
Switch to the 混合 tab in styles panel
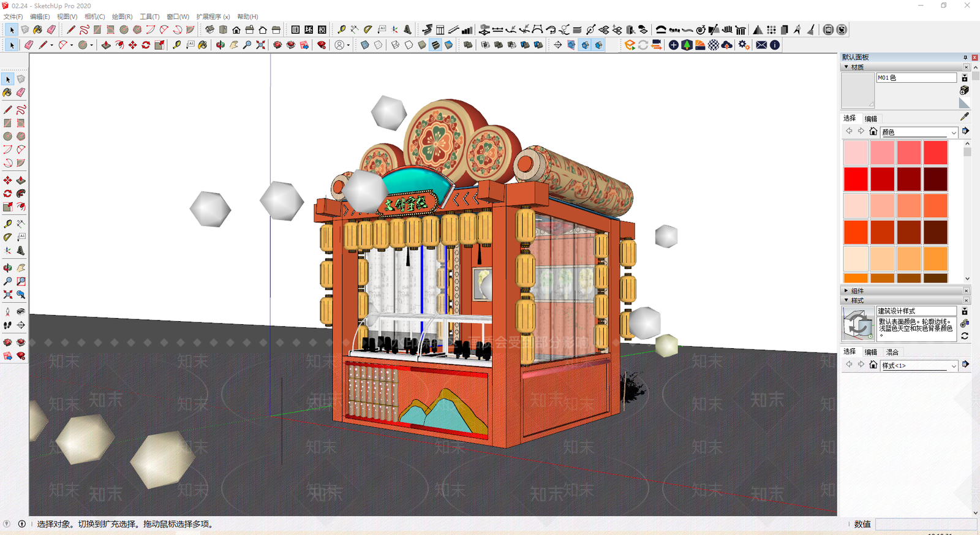(x=892, y=352)
